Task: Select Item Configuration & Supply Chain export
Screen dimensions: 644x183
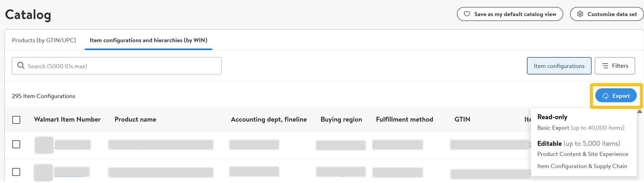Action: coord(582,166)
